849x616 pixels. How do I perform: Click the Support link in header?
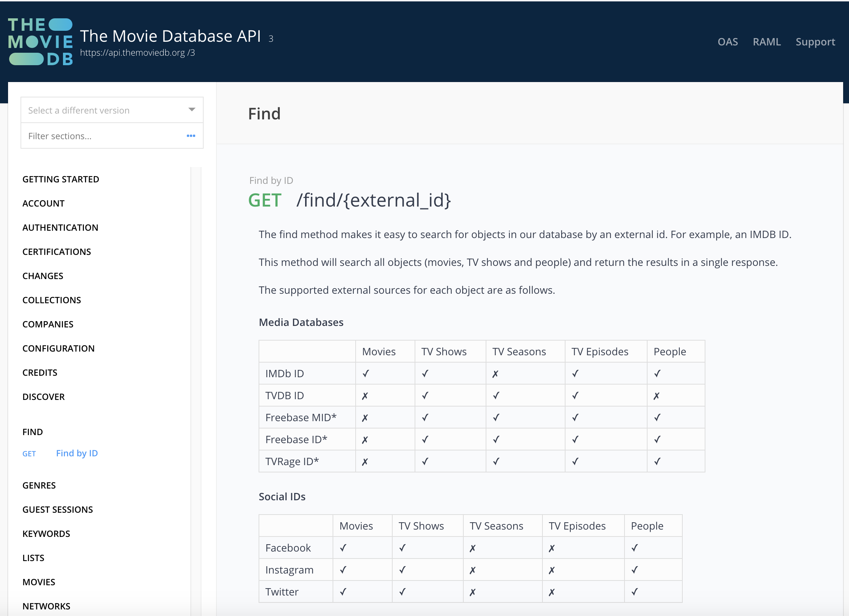pos(815,42)
